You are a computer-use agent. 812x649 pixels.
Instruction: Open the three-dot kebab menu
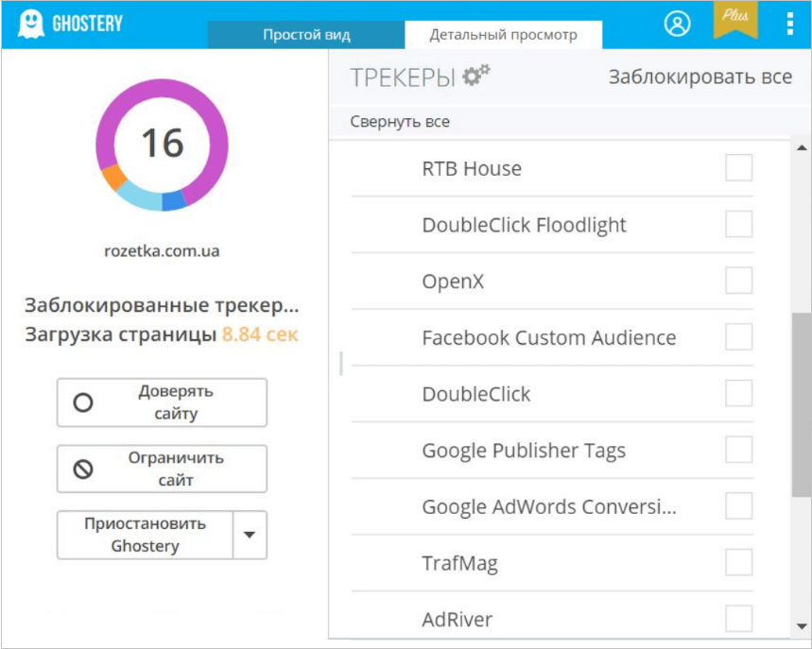(x=789, y=24)
